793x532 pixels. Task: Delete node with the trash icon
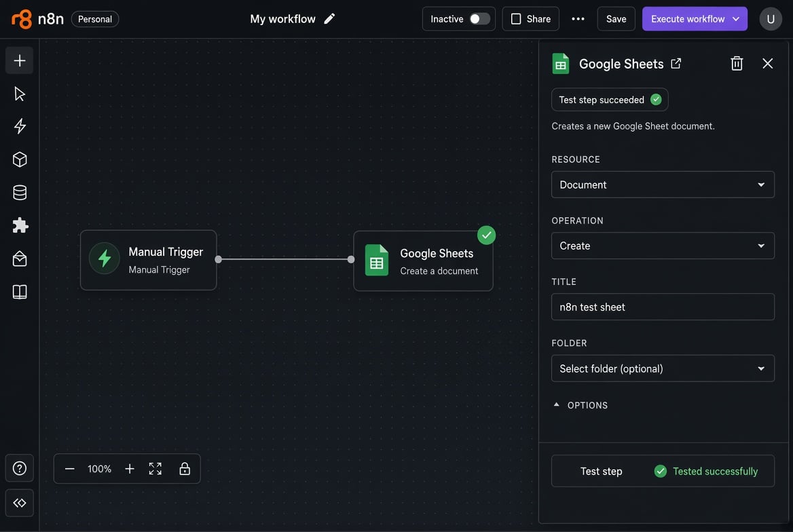(x=737, y=63)
